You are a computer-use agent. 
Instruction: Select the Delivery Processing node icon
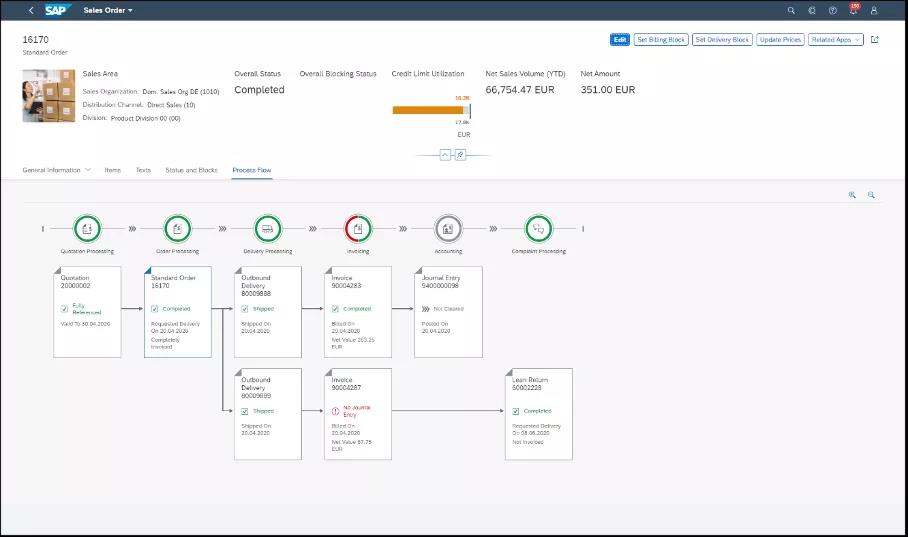268,228
